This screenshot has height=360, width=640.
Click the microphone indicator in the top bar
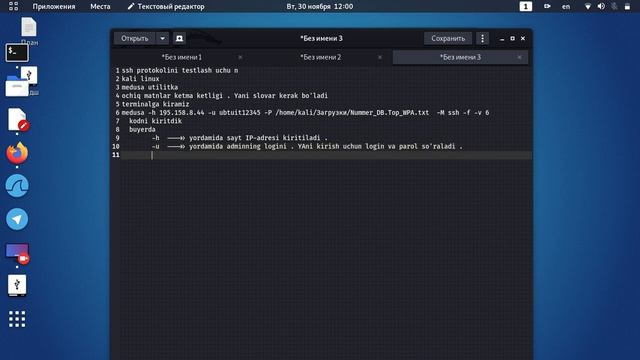[614, 6]
